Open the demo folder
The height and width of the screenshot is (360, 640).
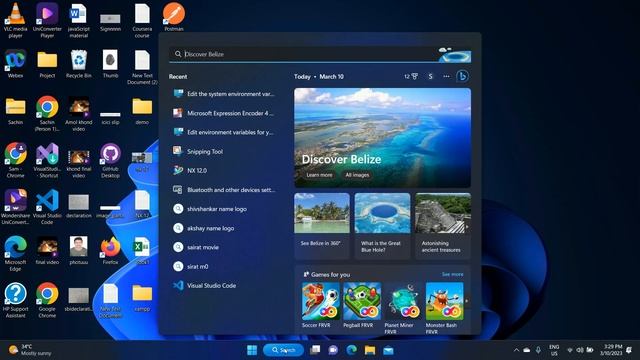[142, 111]
